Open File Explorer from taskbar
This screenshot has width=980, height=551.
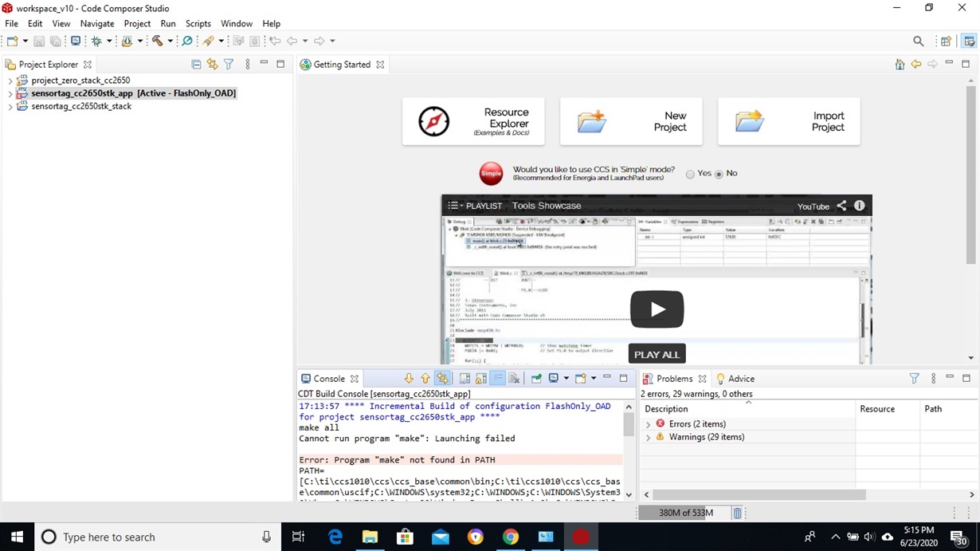pyautogui.click(x=370, y=537)
